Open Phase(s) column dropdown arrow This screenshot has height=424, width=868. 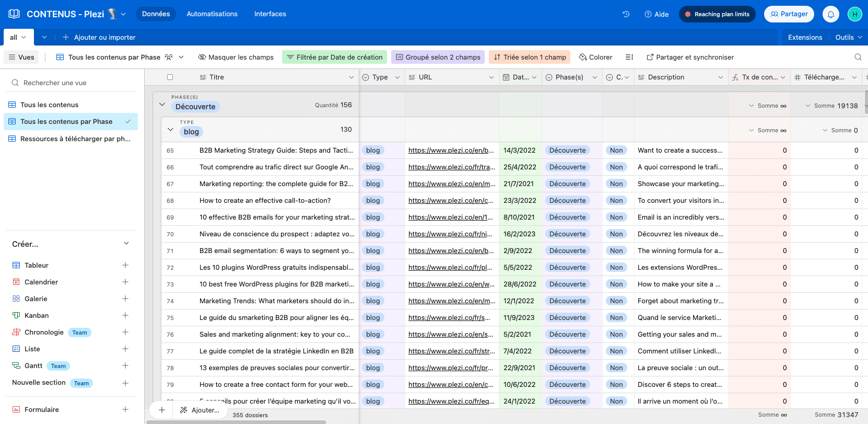point(595,77)
